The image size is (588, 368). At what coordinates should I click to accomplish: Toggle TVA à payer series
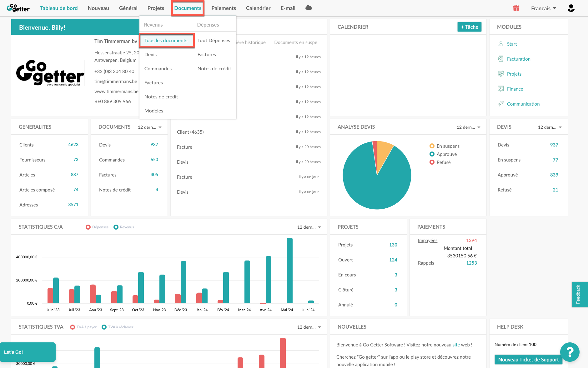click(x=83, y=327)
